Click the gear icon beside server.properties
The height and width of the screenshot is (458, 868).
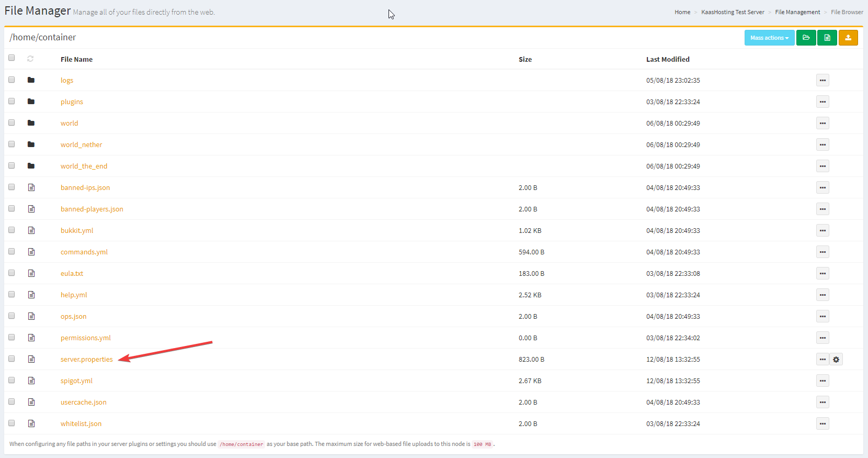(836, 360)
